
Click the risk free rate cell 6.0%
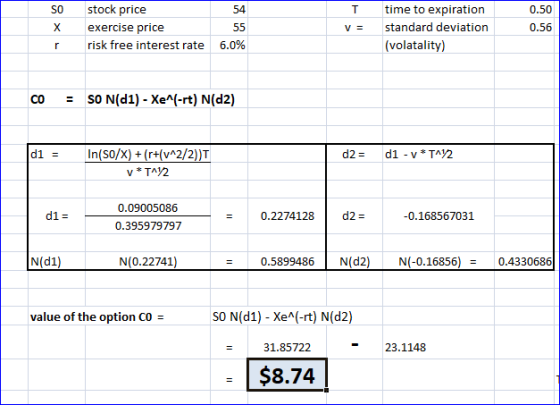tap(232, 45)
